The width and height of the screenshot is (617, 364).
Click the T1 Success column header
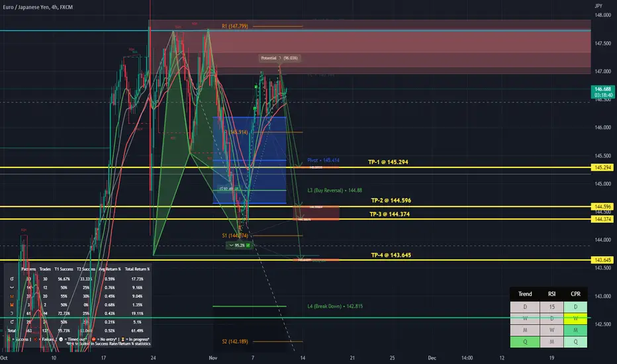point(64,269)
